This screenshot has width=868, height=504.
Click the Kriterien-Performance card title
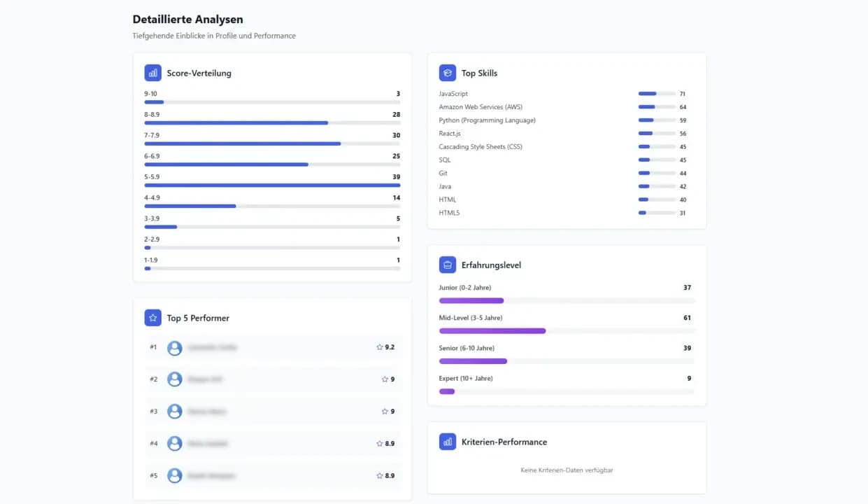click(504, 442)
